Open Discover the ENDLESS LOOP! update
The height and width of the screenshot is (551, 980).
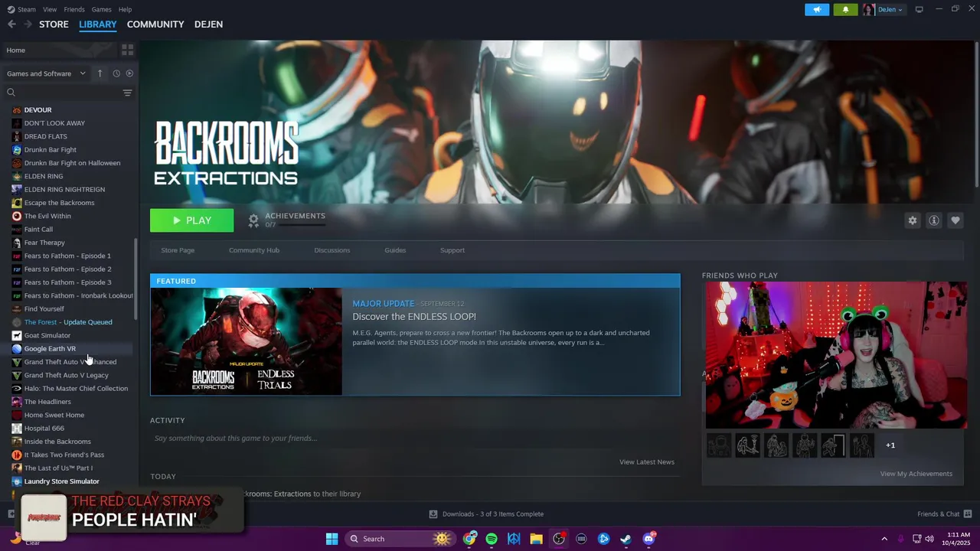click(x=414, y=317)
